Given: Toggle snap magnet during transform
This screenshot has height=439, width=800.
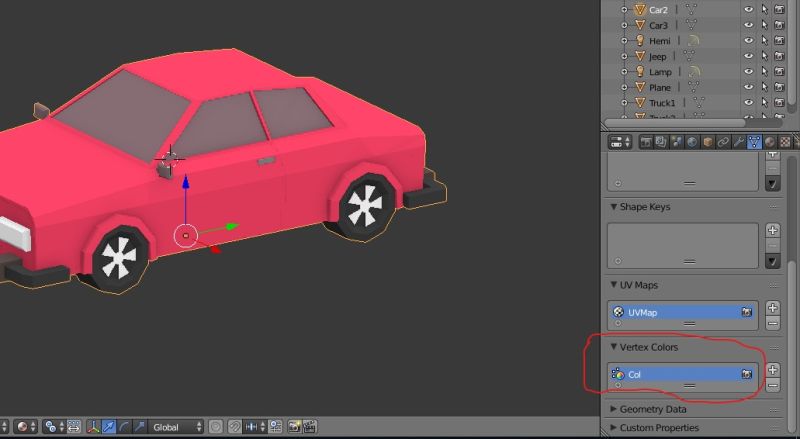Looking at the screenshot, I should pyautogui.click(x=234, y=427).
